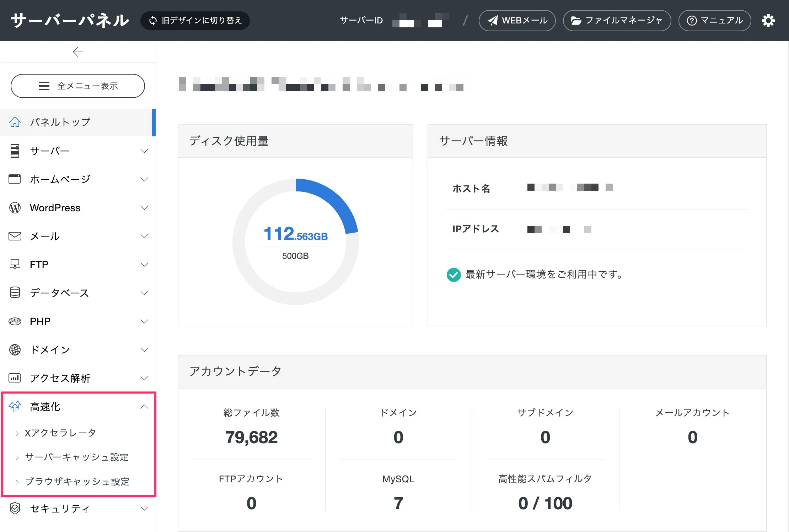This screenshot has height=532, width=789.
Task: Expand the ホームページ menu chevron
Action: [144, 179]
